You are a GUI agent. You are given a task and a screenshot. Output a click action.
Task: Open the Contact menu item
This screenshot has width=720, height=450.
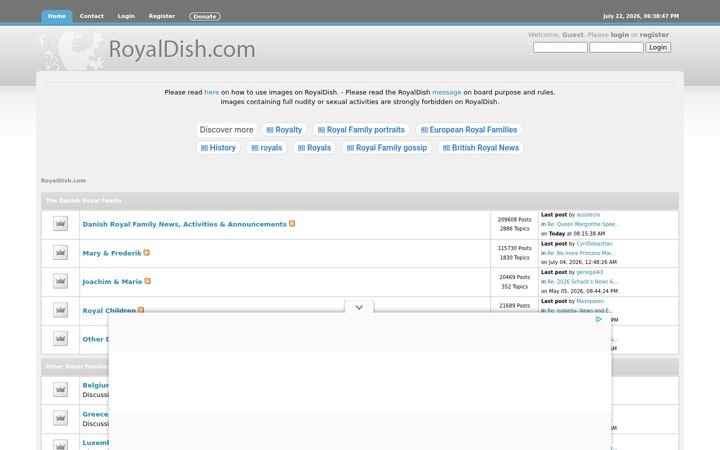[91, 16]
